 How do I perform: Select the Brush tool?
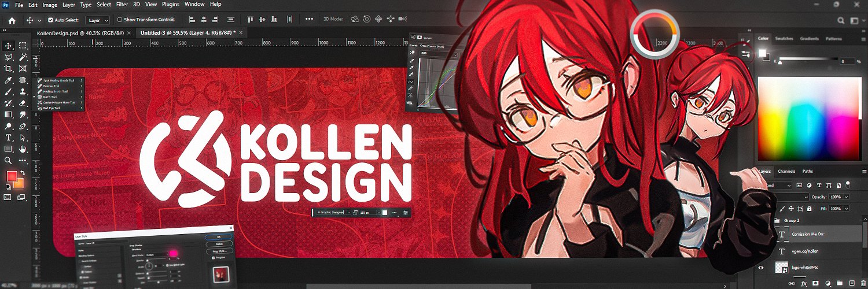(9, 91)
